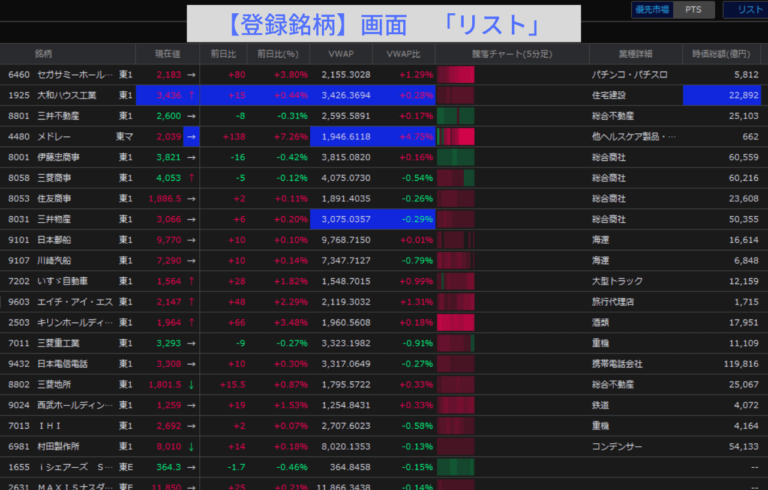768x490 pixels.
Task: Toggle the 優先市場 market button
Action: pyautogui.click(x=653, y=9)
